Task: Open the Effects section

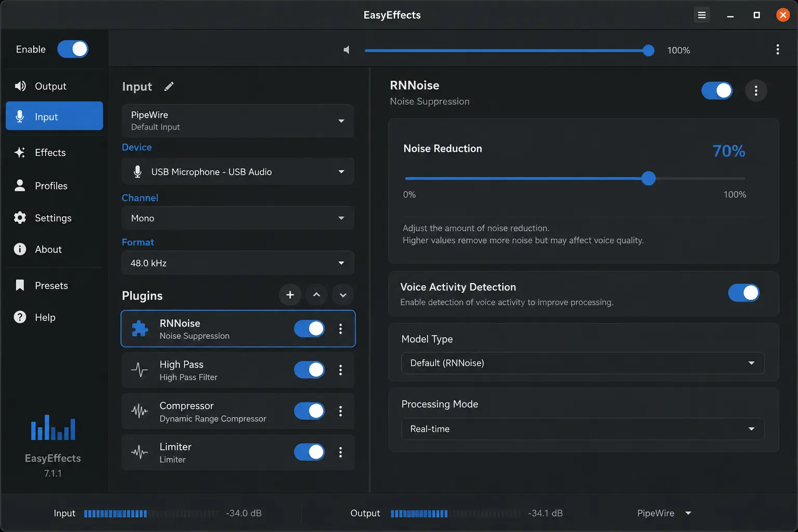Action: click(x=54, y=152)
